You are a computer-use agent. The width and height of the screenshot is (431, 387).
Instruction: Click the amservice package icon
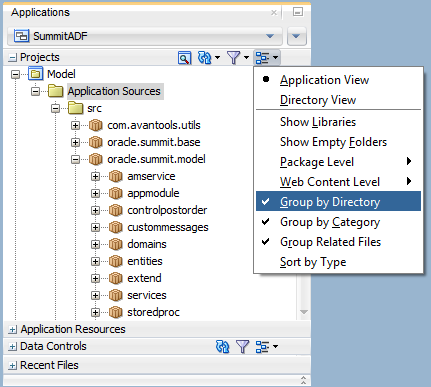(116, 176)
